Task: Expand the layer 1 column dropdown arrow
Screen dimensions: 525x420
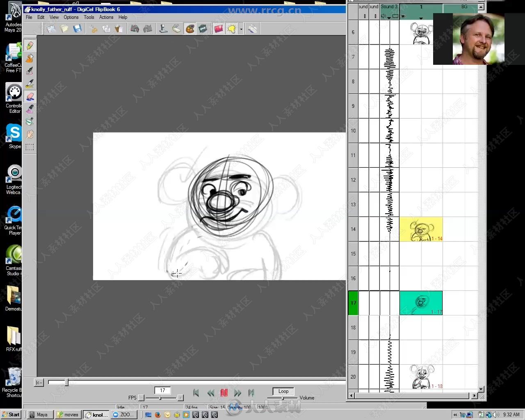Action: [421, 18]
